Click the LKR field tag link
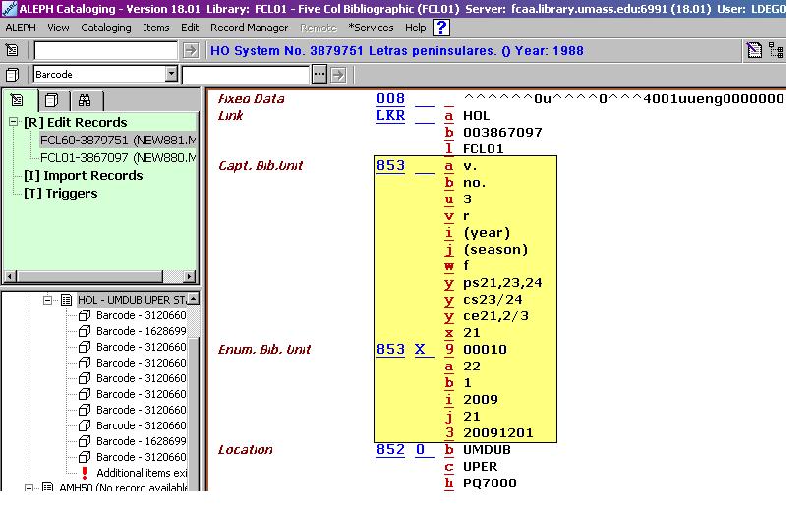The height and width of the screenshot is (509, 812). [390, 116]
